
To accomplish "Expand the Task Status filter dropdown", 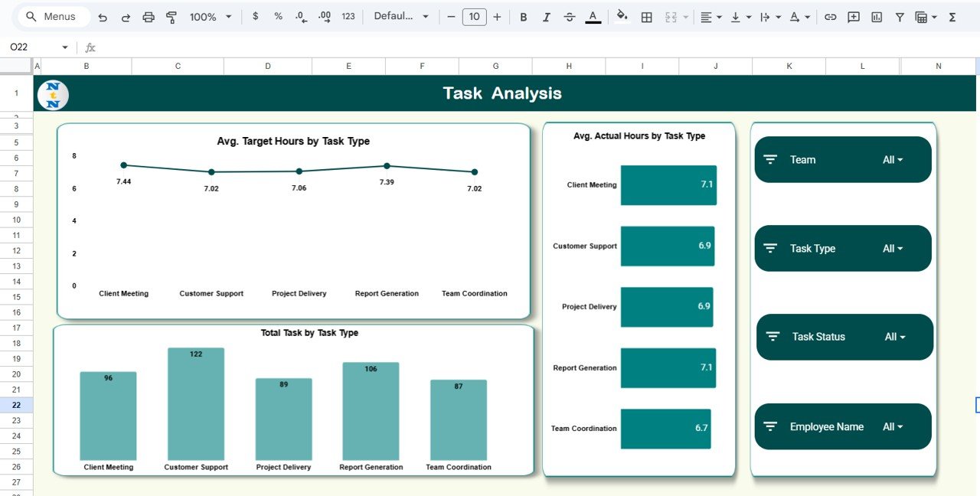I will (893, 337).
